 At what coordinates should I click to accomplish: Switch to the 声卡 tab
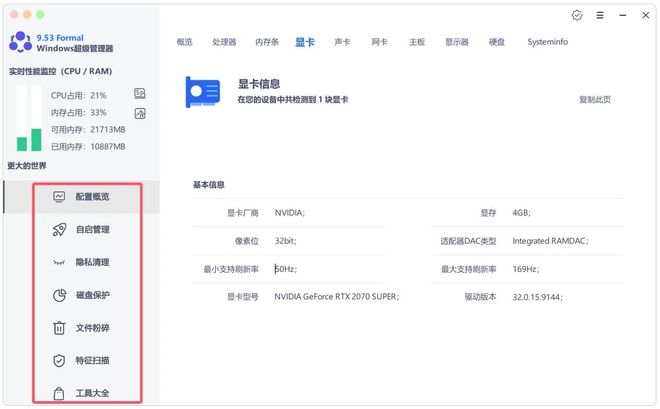pyautogui.click(x=342, y=42)
